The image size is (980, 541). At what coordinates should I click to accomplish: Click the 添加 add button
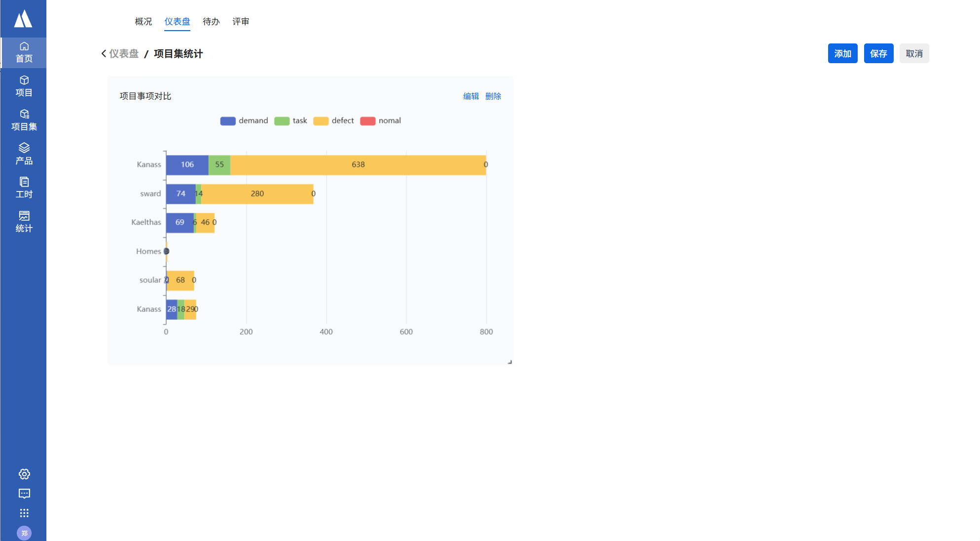pyautogui.click(x=842, y=53)
